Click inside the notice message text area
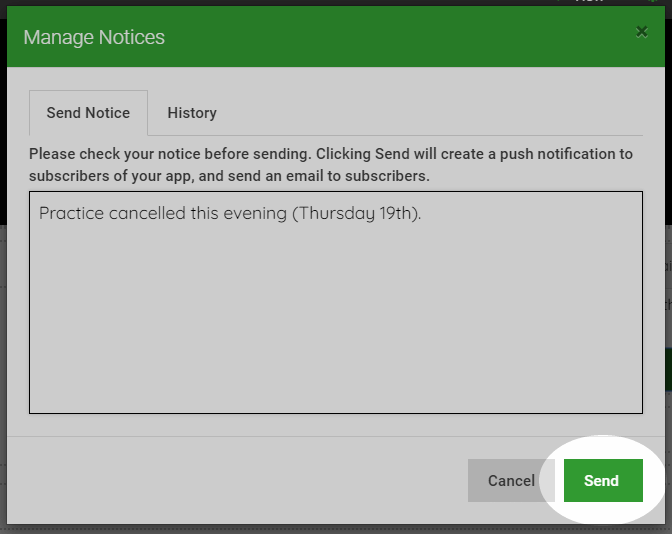The image size is (672, 534). click(x=336, y=303)
